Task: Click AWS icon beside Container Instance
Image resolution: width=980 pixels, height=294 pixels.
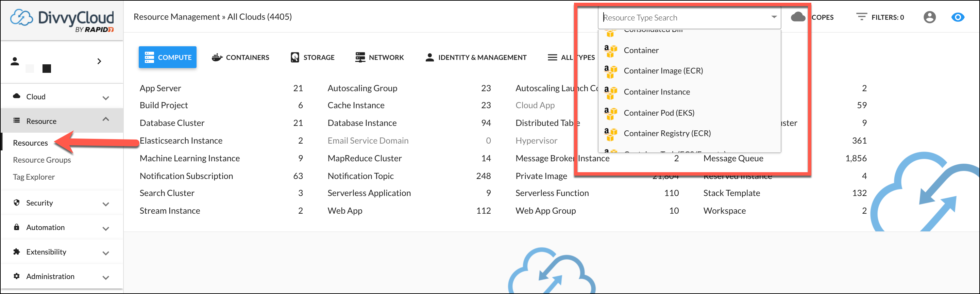Action: click(610, 92)
